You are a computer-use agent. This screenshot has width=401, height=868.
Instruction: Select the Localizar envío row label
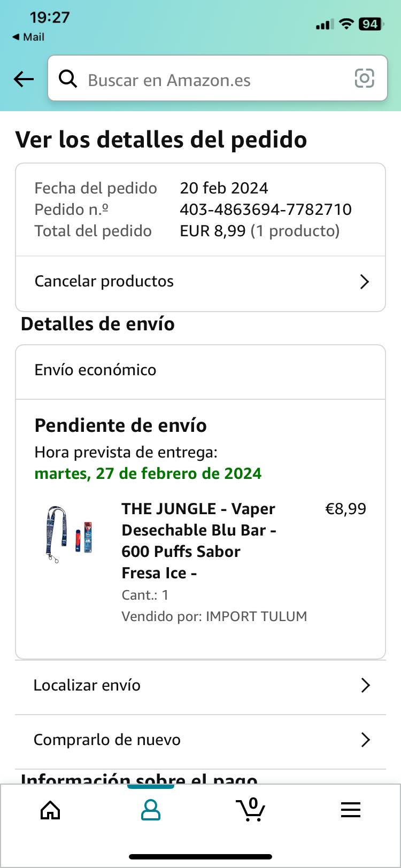[x=87, y=685]
